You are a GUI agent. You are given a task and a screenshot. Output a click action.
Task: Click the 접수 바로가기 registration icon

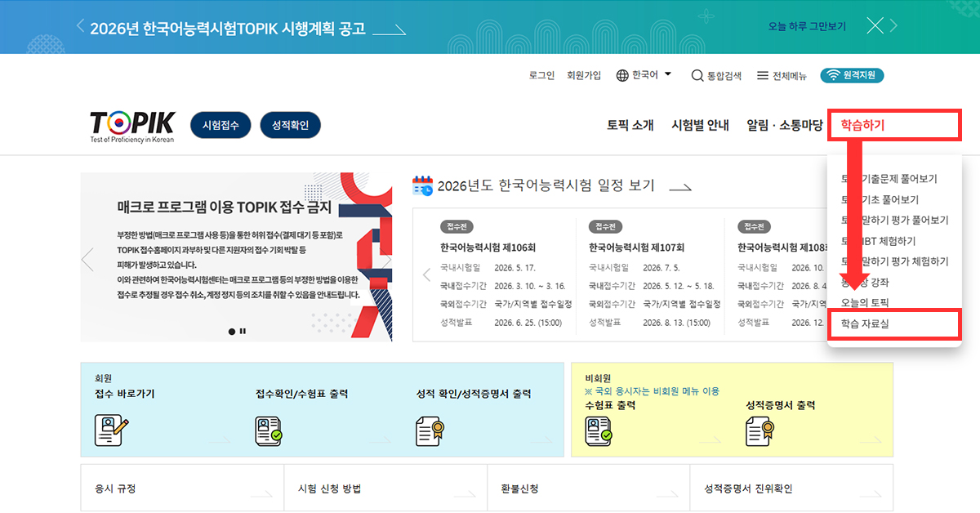point(109,429)
